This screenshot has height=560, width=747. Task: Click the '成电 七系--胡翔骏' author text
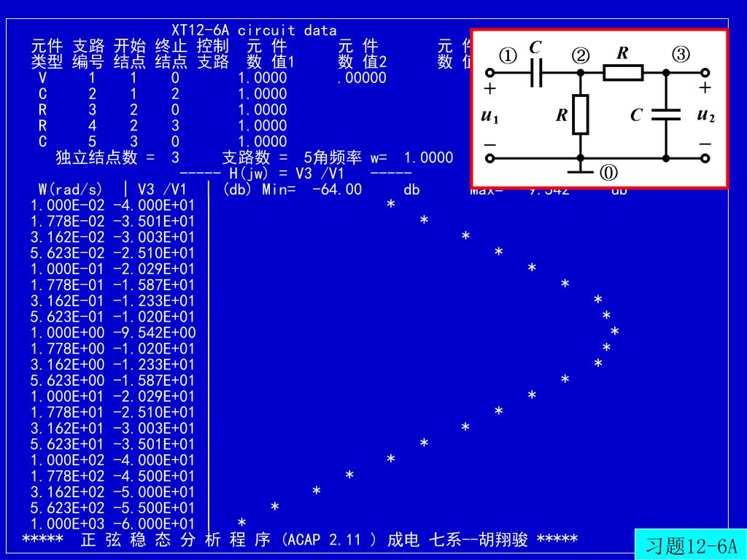(457, 540)
